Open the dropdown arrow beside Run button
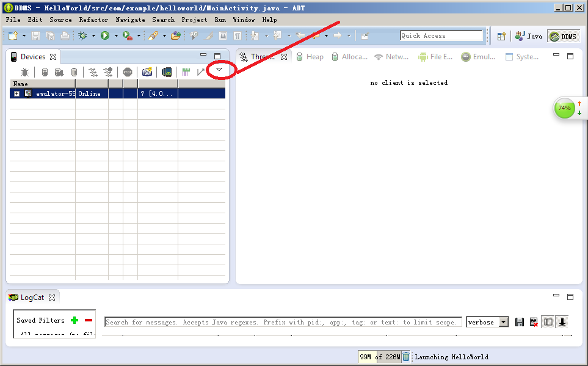588x366 pixels. (116, 36)
